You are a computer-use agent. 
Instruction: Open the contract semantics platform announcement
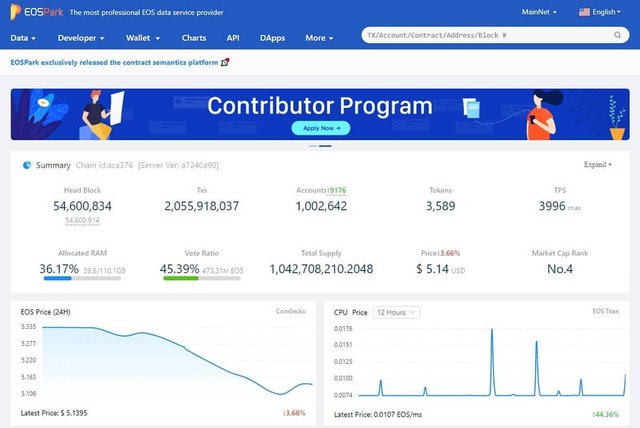114,62
